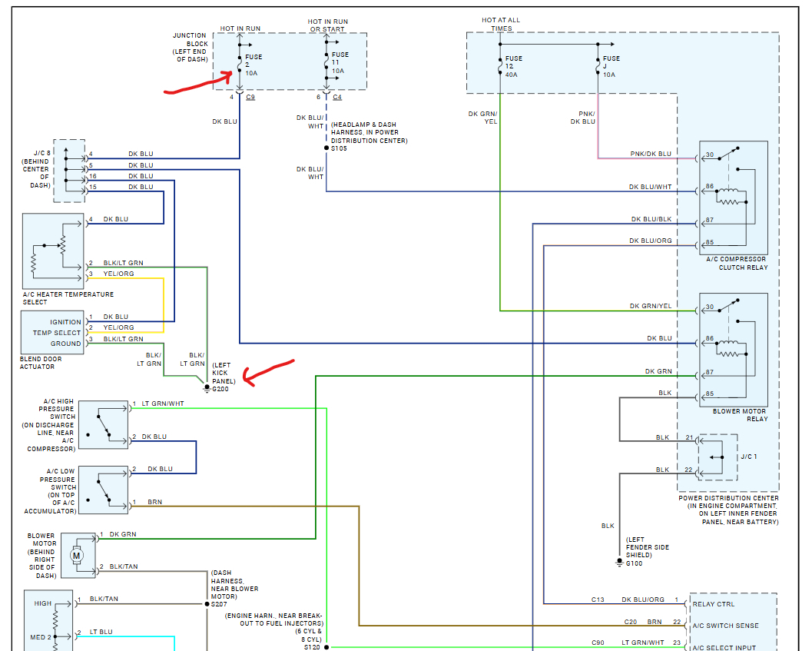Click the 'HIGH' resistor label
Image resolution: width=812 pixels, height=651 pixels.
(43, 603)
